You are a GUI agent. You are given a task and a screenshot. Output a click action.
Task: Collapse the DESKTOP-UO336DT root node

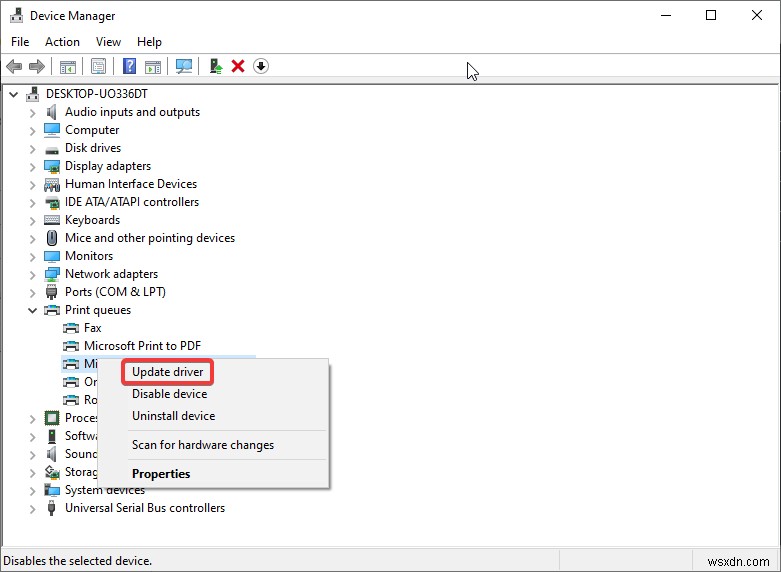(x=13, y=94)
